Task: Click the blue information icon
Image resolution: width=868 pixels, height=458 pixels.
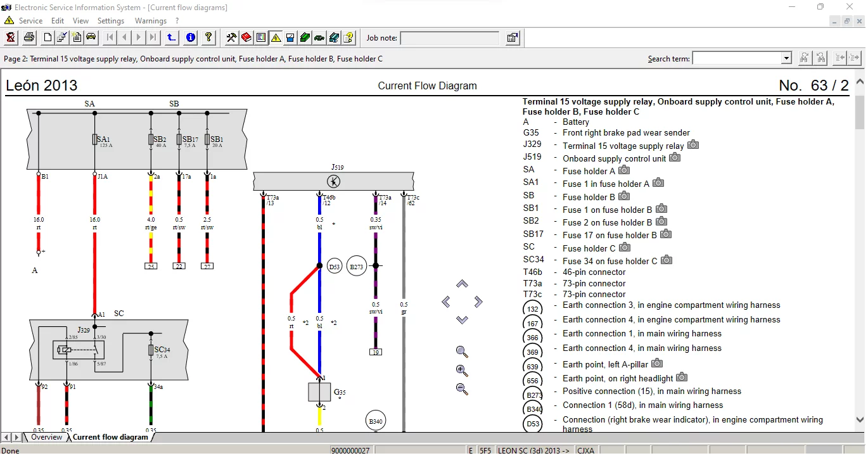Action: point(190,38)
